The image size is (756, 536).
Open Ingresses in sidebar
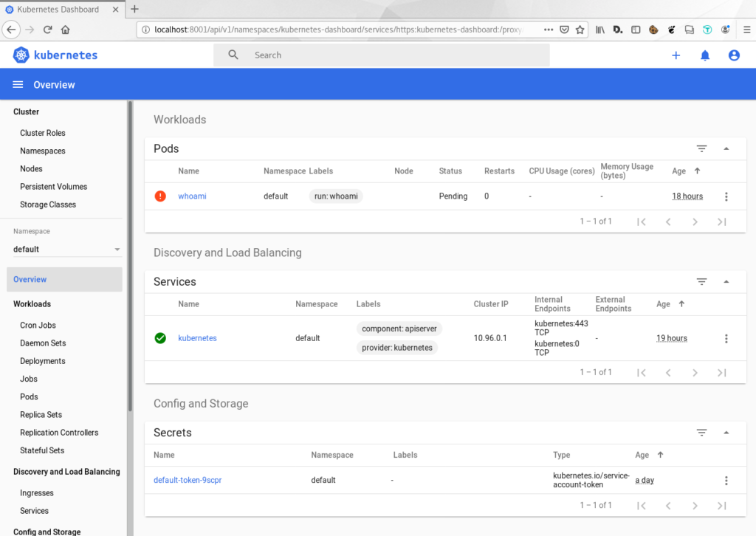[37, 493]
